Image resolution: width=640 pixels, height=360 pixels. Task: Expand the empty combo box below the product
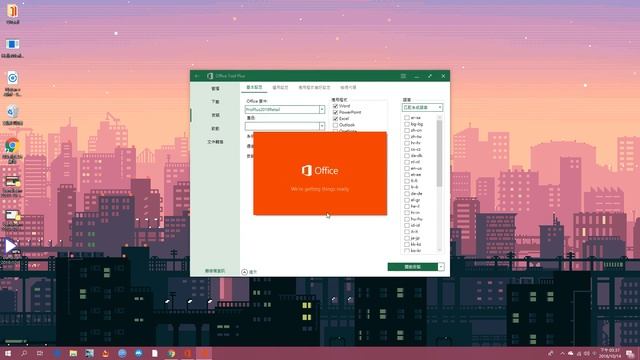coord(322,126)
